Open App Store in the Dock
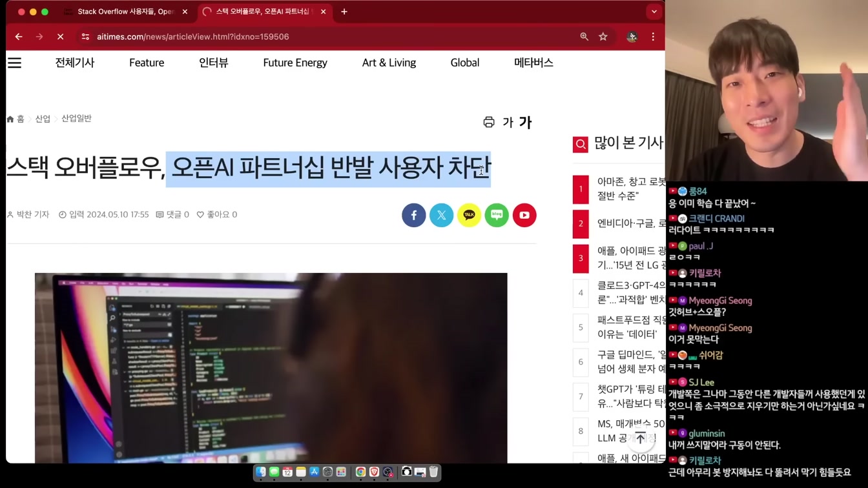 pos(315,472)
